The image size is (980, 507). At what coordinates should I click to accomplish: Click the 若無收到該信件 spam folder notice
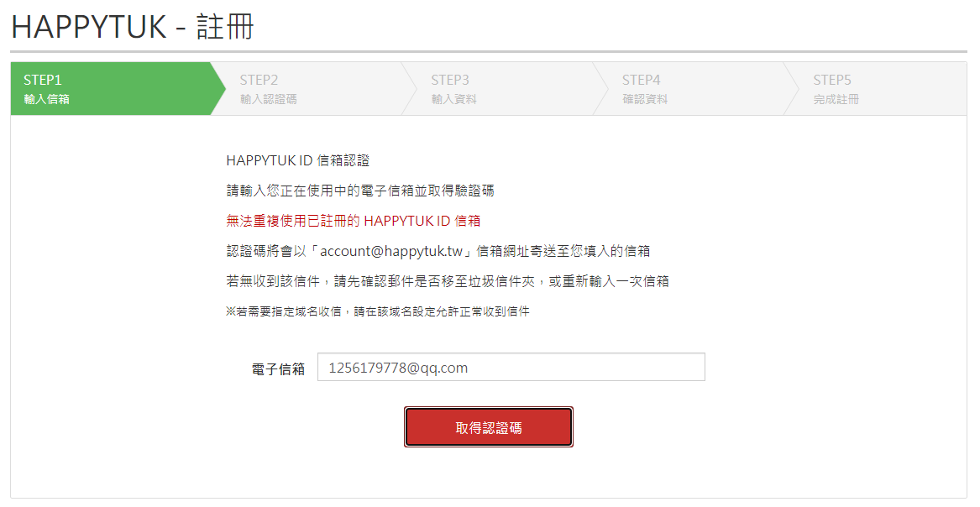click(448, 281)
